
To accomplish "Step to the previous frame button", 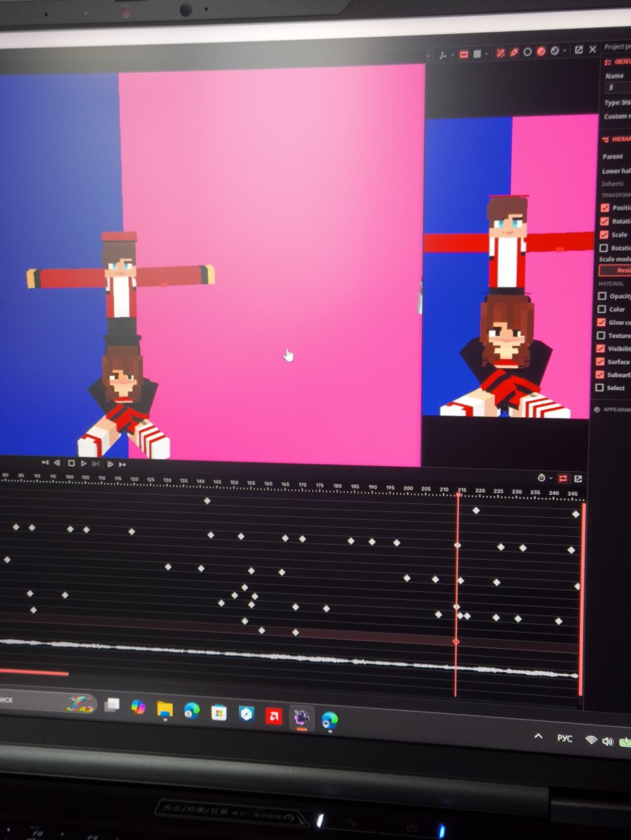I will coord(57,463).
